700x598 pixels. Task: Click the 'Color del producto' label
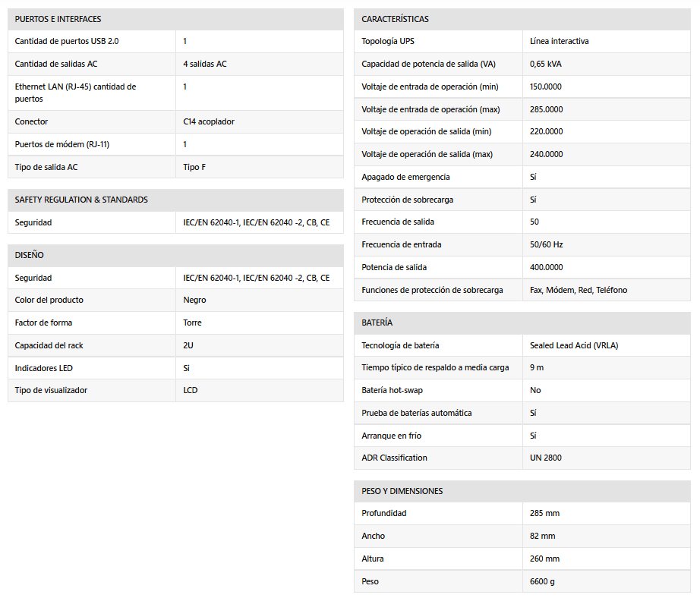(49, 300)
